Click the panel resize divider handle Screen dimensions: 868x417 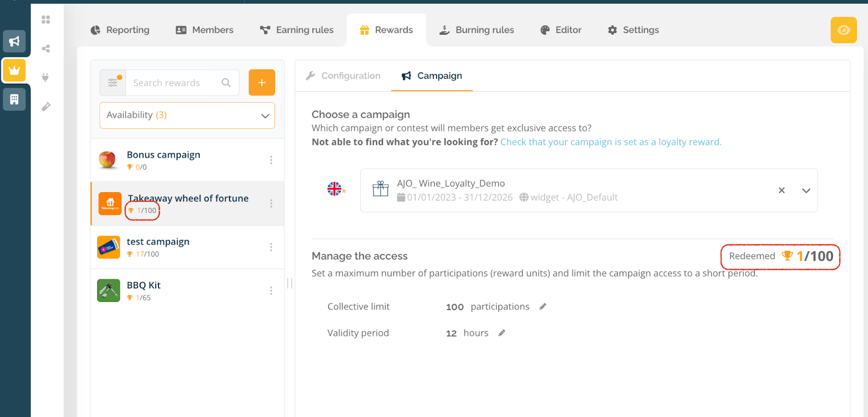pos(290,283)
